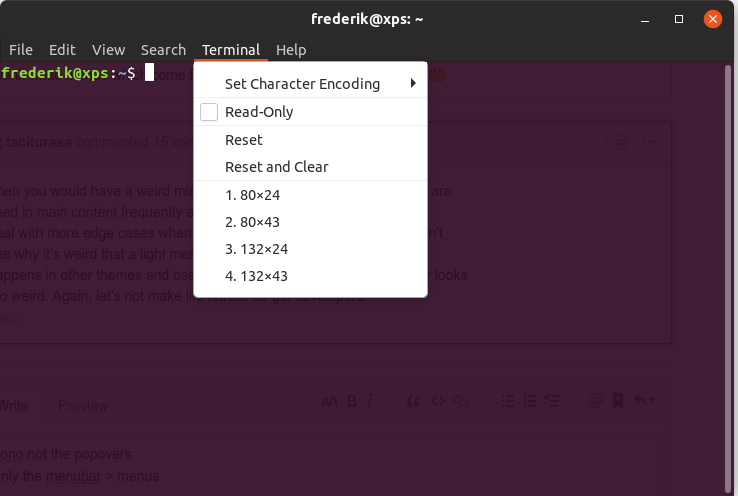Open the Search menu
Screen dimensions: 738x496
pos(163,50)
